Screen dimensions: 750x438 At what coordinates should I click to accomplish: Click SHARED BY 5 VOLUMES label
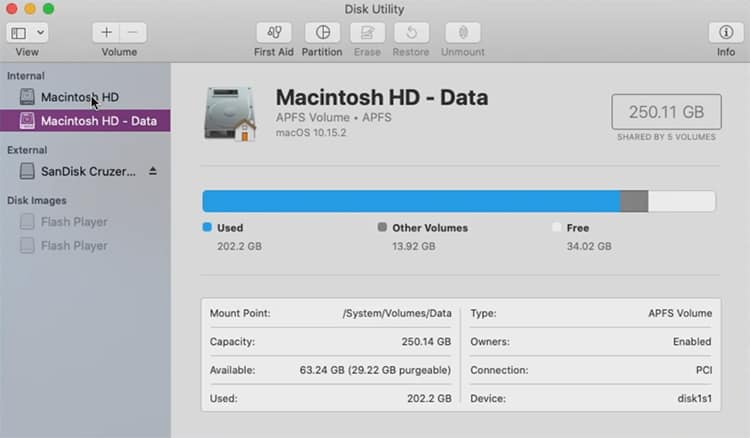[666, 137]
